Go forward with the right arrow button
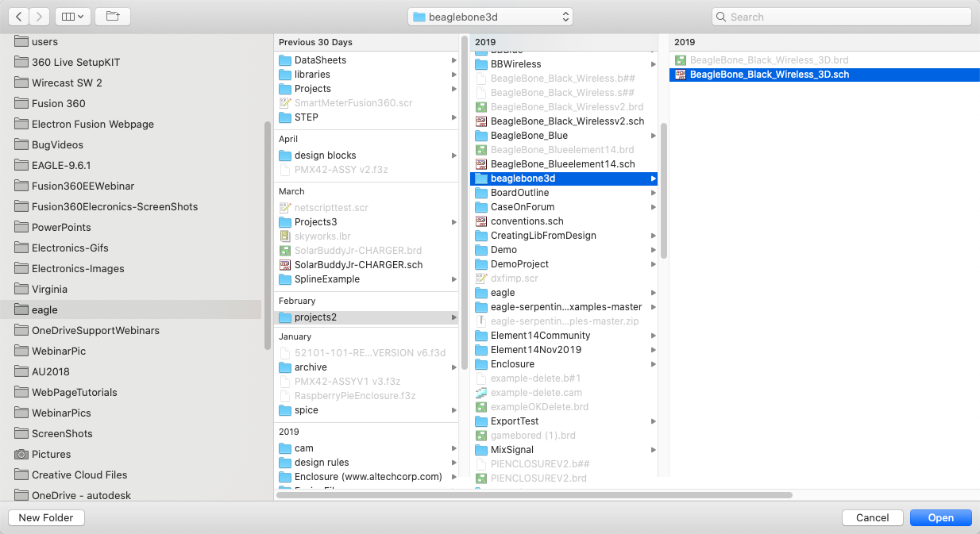Viewport: 980px width, 534px height. click(40, 16)
